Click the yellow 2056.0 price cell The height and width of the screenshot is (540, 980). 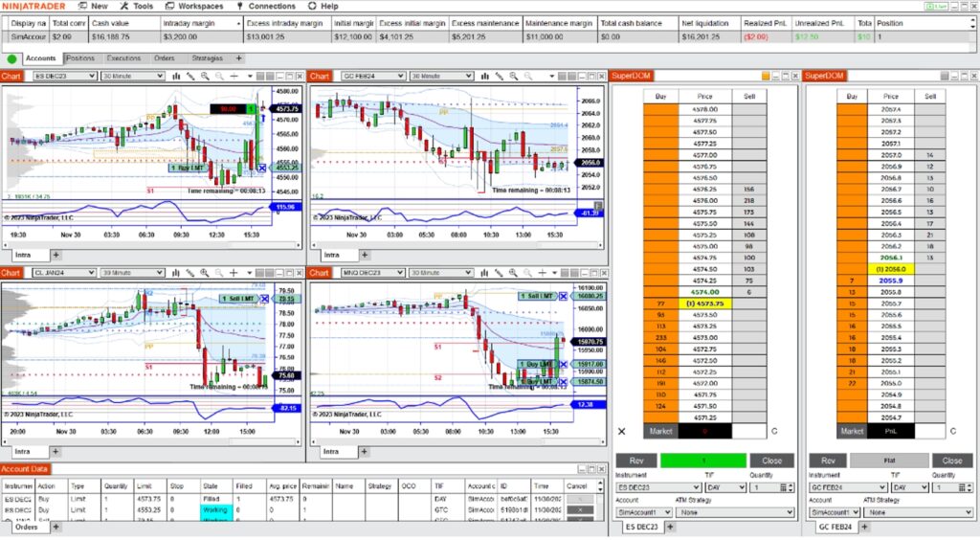tap(891, 269)
